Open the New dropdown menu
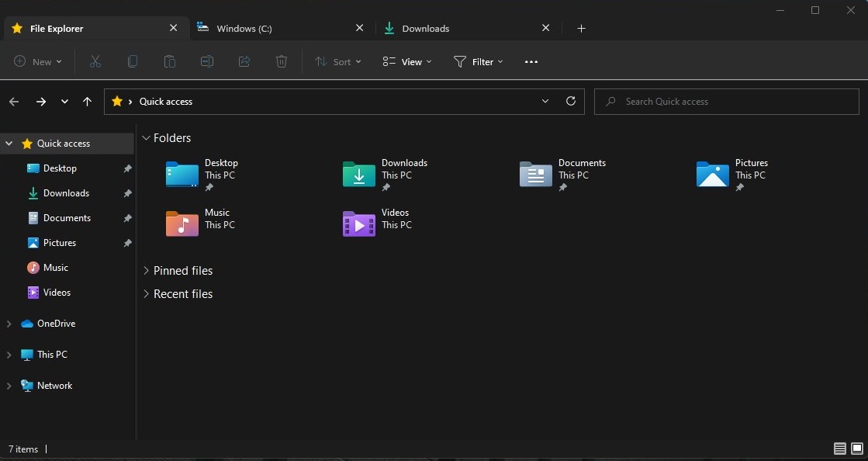 [38, 61]
